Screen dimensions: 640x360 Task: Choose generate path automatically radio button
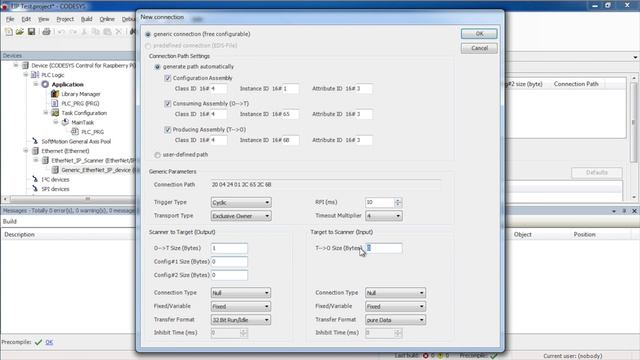click(157, 67)
